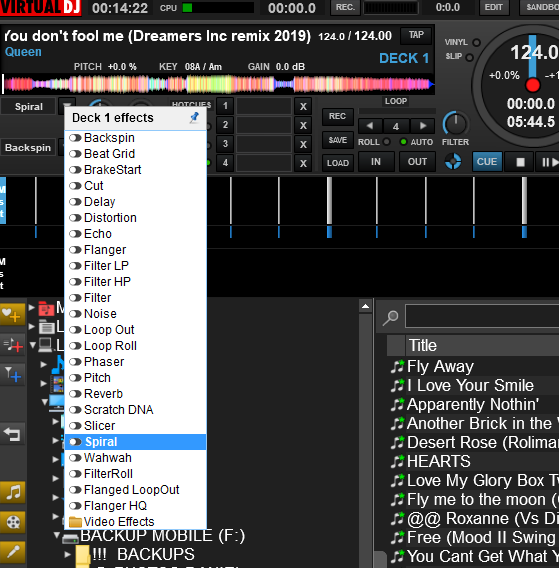
Task: Click the CUE button
Action: click(x=487, y=162)
